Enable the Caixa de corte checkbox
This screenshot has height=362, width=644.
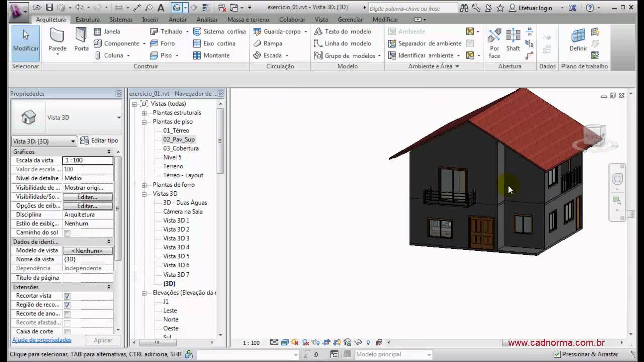tap(67, 332)
